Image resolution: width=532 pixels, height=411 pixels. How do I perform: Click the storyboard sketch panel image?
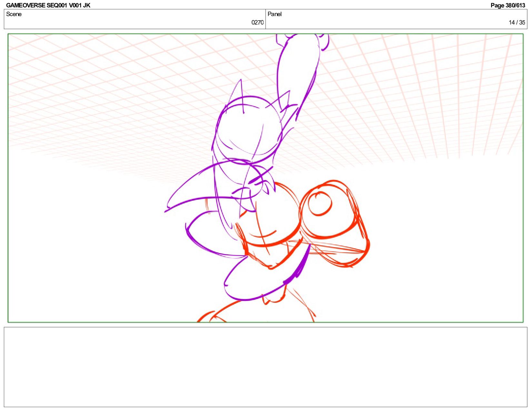[x=265, y=178]
